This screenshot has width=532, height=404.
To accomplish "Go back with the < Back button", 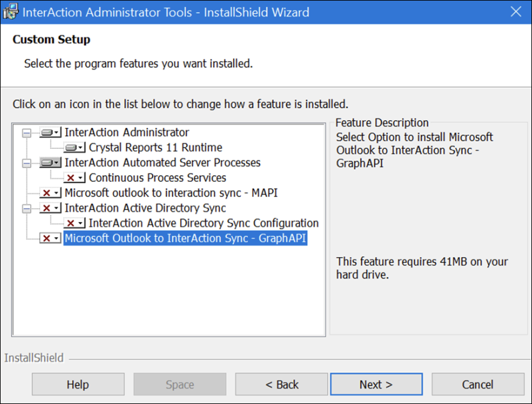I will pos(282,384).
